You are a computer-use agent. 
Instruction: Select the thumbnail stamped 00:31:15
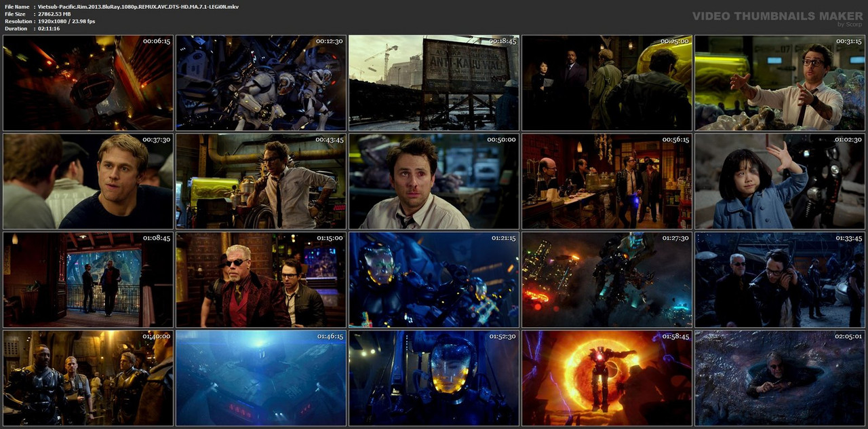pyautogui.click(x=780, y=83)
